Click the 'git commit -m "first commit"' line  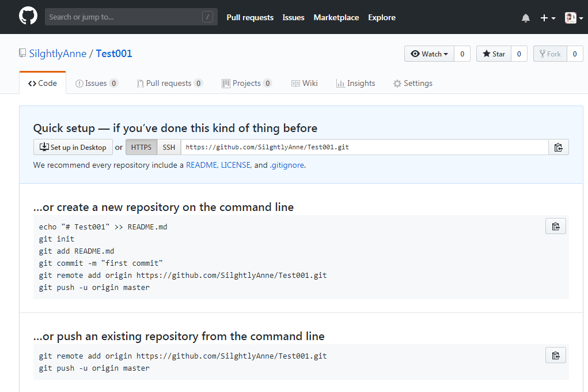[x=101, y=263]
